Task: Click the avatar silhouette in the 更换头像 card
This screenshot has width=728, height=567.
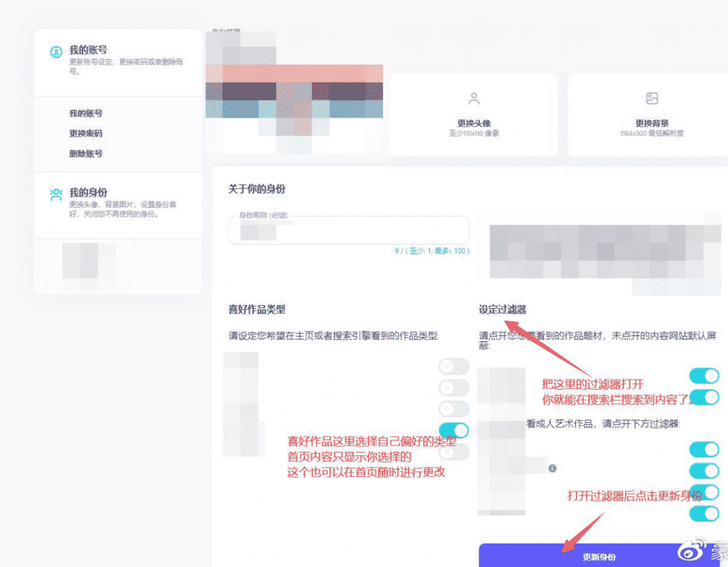Action: coord(474,98)
